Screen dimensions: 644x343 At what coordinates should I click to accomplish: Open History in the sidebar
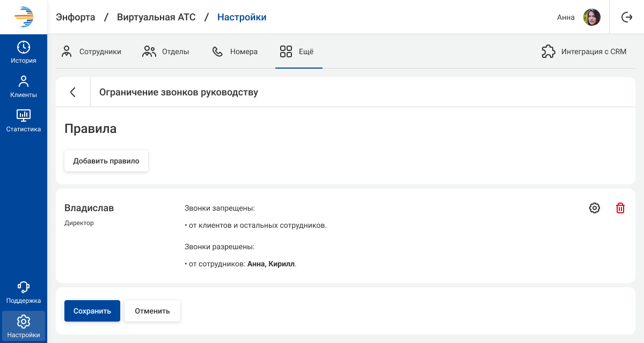(x=24, y=52)
